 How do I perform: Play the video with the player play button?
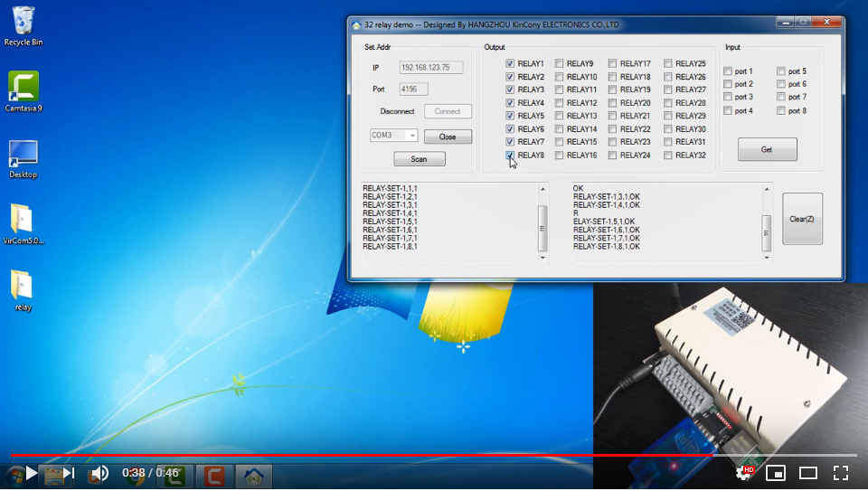[x=32, y=473]
